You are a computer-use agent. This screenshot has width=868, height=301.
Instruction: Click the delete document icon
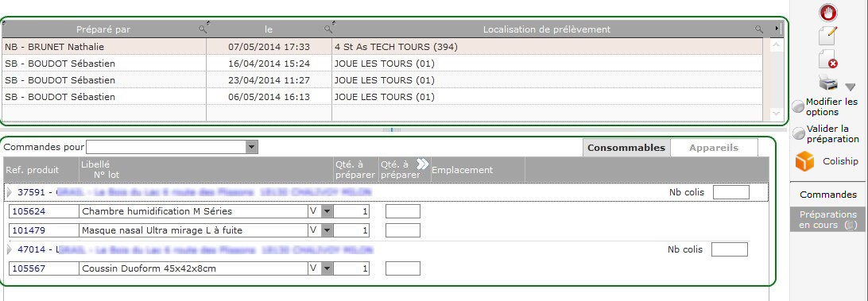827,60
